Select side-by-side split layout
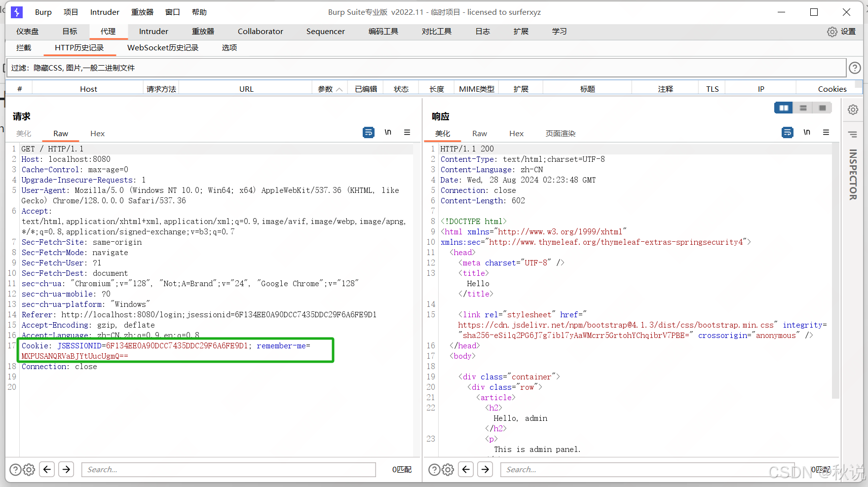868x487 pixels. tap(784, 108)
